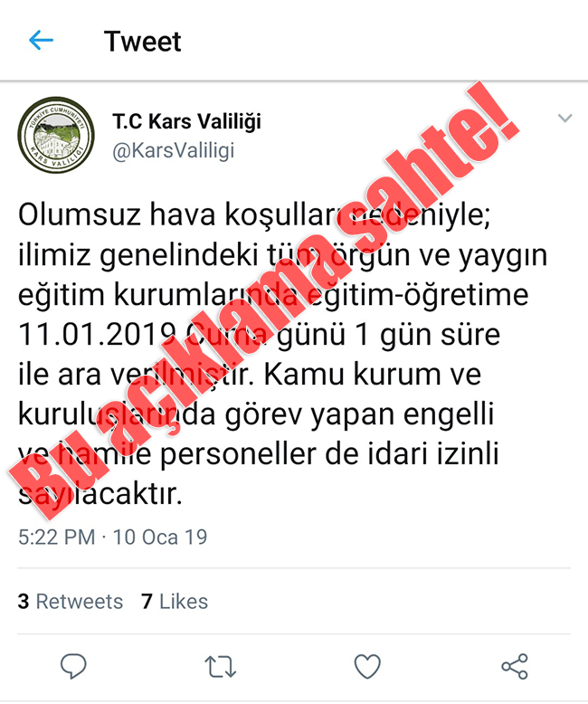
Task: Expand the tweet options chevron
Action: tap(564, 118)
